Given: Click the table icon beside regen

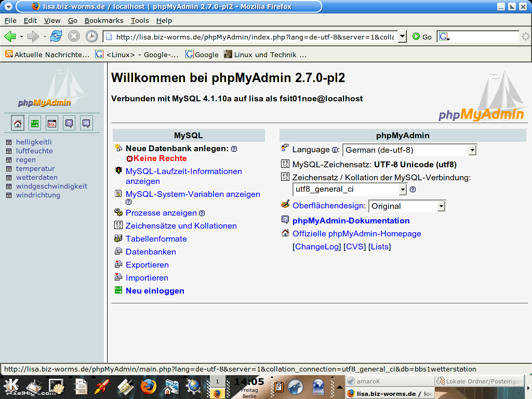Looking at the screenshot, I should click(9, 160).
